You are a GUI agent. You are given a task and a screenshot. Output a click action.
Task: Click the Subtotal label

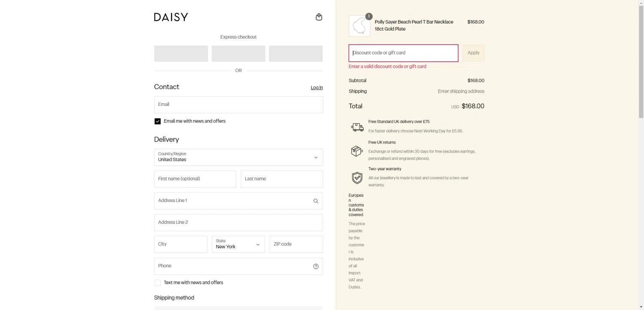[358, 81]
